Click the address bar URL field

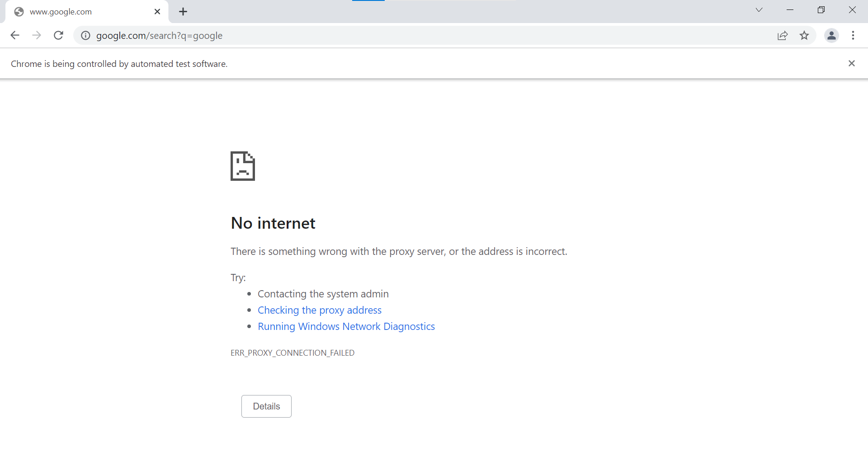(425, 35)
